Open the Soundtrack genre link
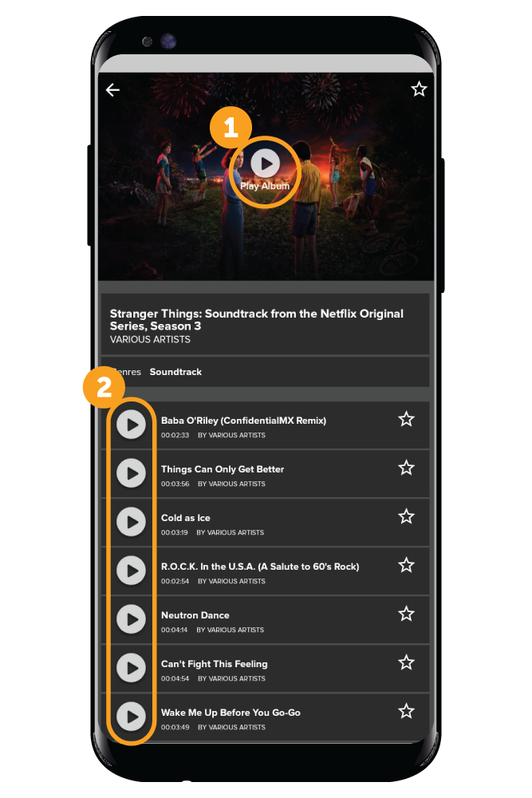Viewport: 532px width, 798px height. [x=175, y=372]
